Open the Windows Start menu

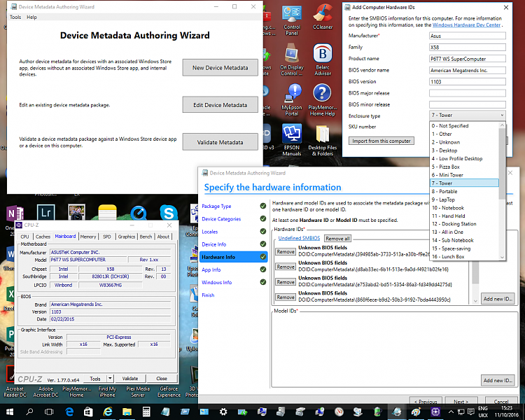[9, 412]
